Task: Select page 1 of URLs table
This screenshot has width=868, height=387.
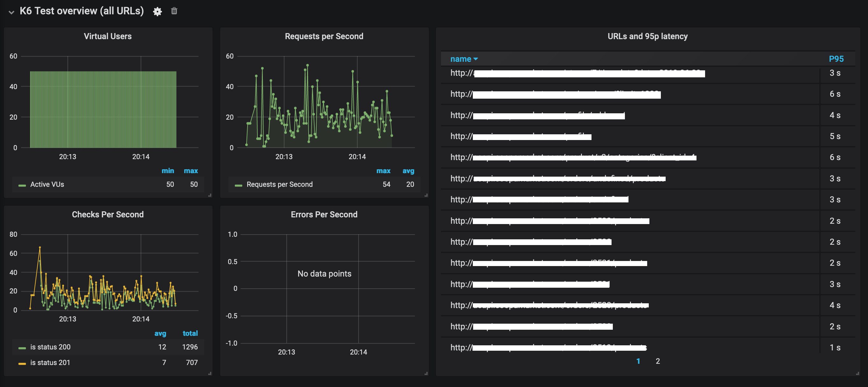Action: pyautogui.click(x=638, y=361)
